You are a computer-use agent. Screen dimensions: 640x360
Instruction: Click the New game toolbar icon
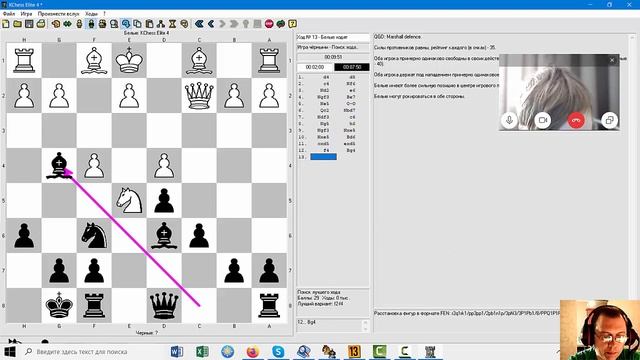click(6, 24)
